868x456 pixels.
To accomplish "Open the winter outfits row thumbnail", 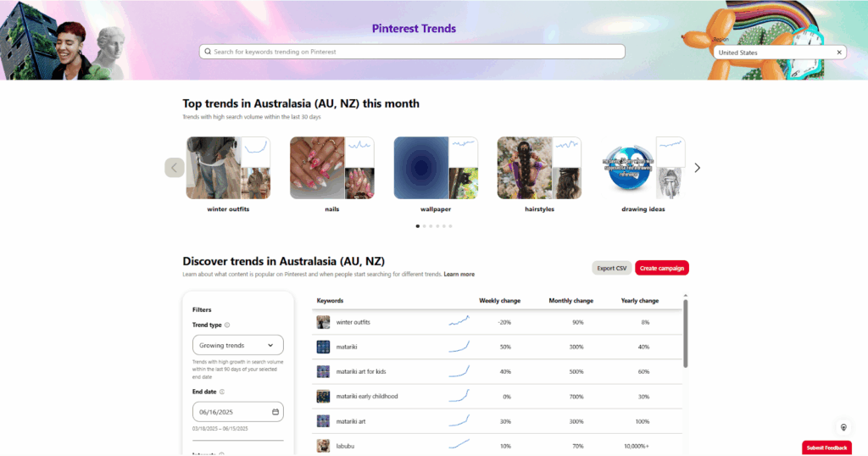I will 323,322.
